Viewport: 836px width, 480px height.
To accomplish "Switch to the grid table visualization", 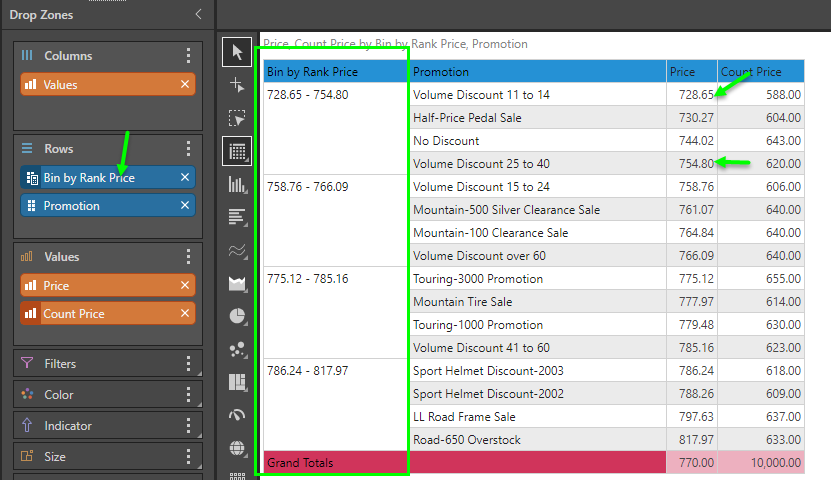I will pos(237,151).
